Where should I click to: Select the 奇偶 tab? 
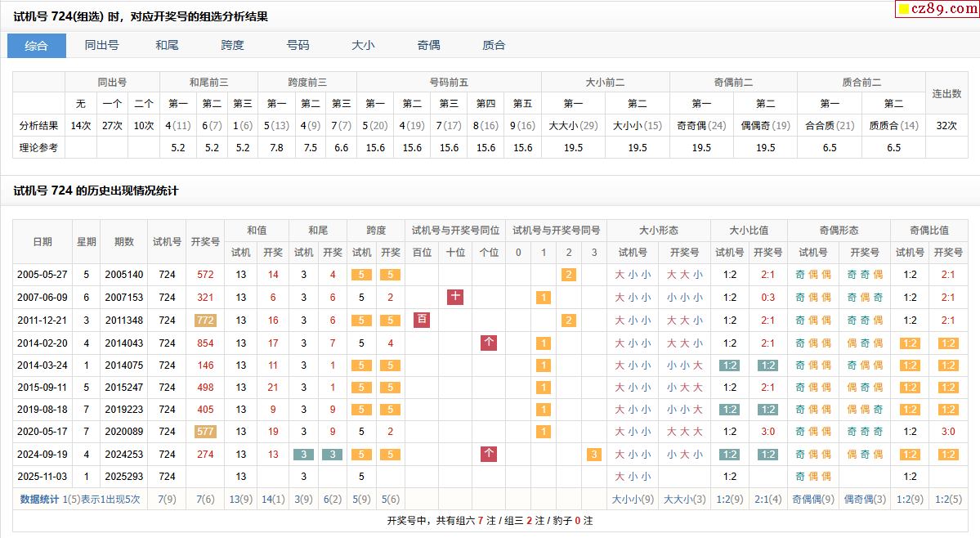point(428,46)
